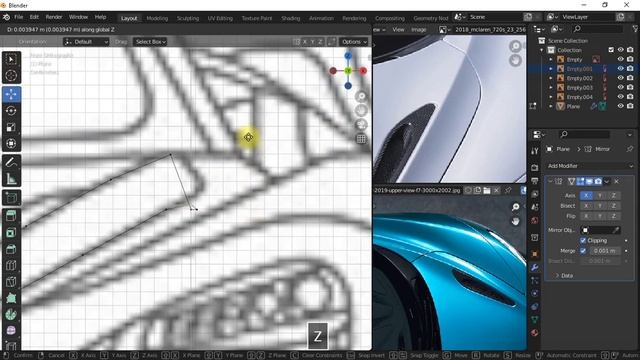
Task: Select the Spin tool
Action: (11, 314)
